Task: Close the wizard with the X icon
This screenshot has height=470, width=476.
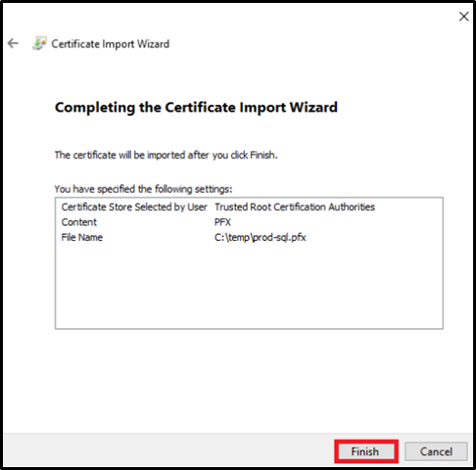Action: [463, 17]
